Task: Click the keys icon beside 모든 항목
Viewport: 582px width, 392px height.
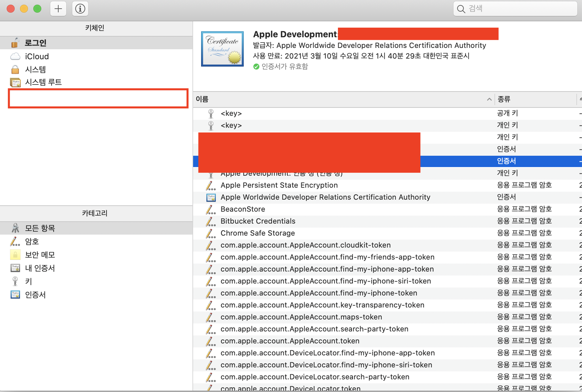Action: (15, 228)
